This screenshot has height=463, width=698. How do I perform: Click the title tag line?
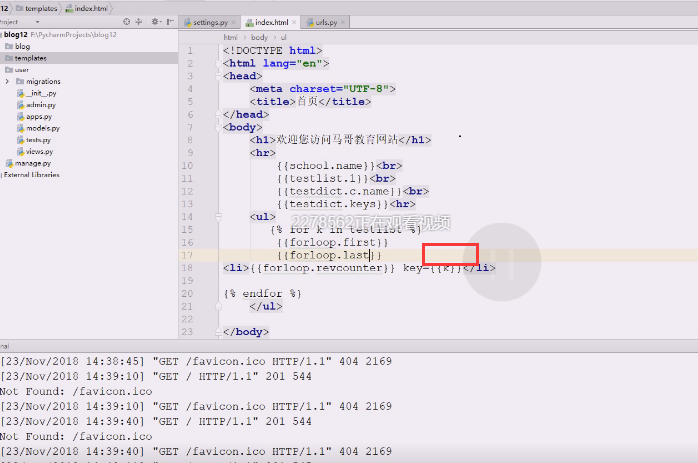(x=310, y=102)
